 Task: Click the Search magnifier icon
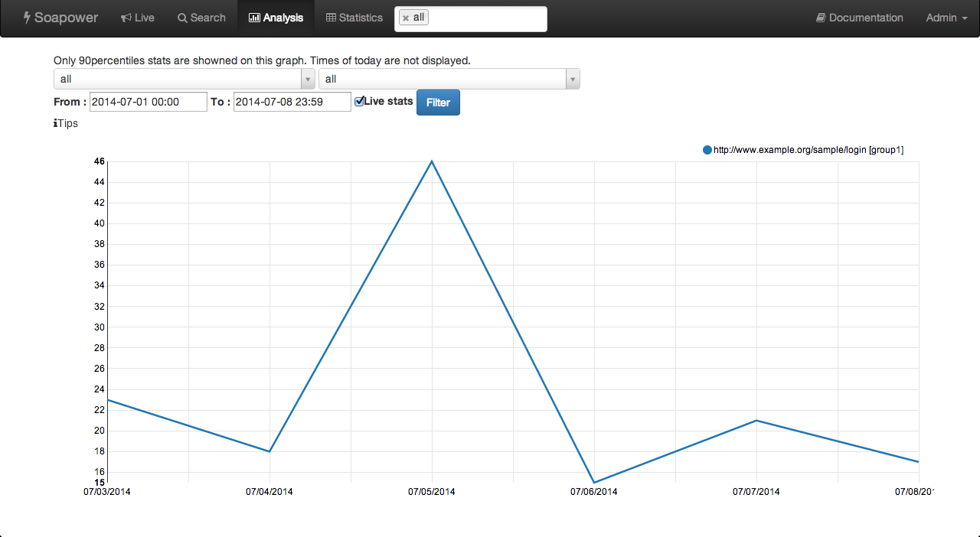[182, 18]
